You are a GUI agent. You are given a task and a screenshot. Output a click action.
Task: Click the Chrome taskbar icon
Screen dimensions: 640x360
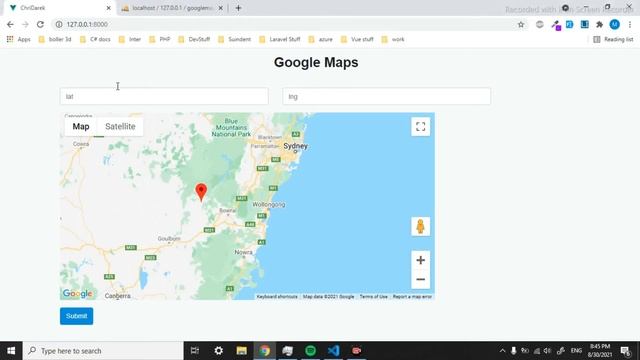coord(264,351)
